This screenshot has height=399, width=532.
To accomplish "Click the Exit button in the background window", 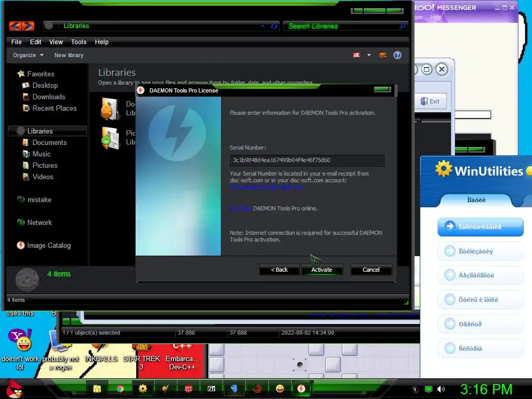I will (430, 101).
